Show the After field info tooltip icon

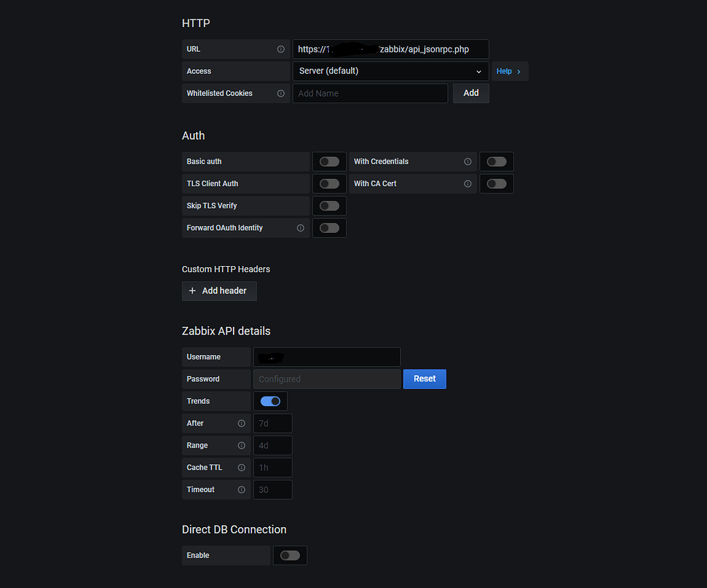click(241, 424)
